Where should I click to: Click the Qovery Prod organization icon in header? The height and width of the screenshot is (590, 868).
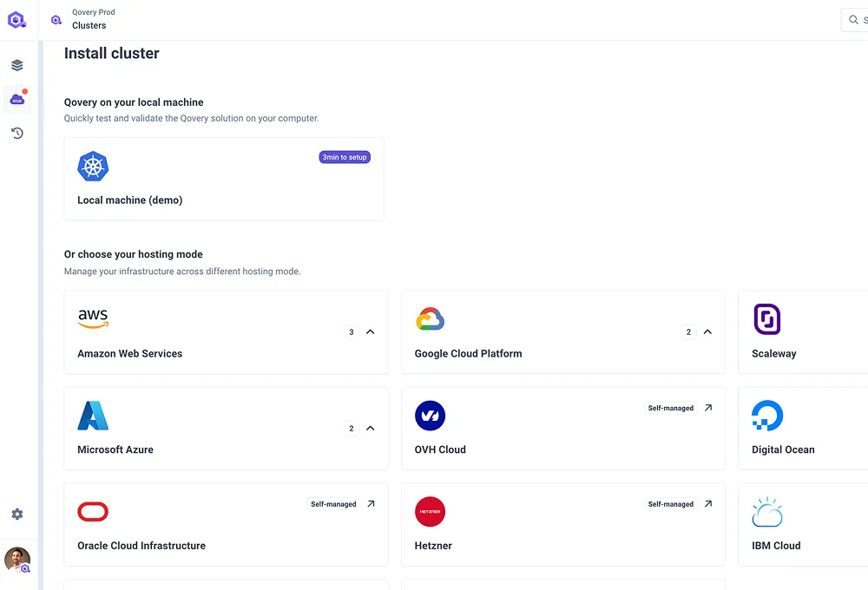pos(56,20)
